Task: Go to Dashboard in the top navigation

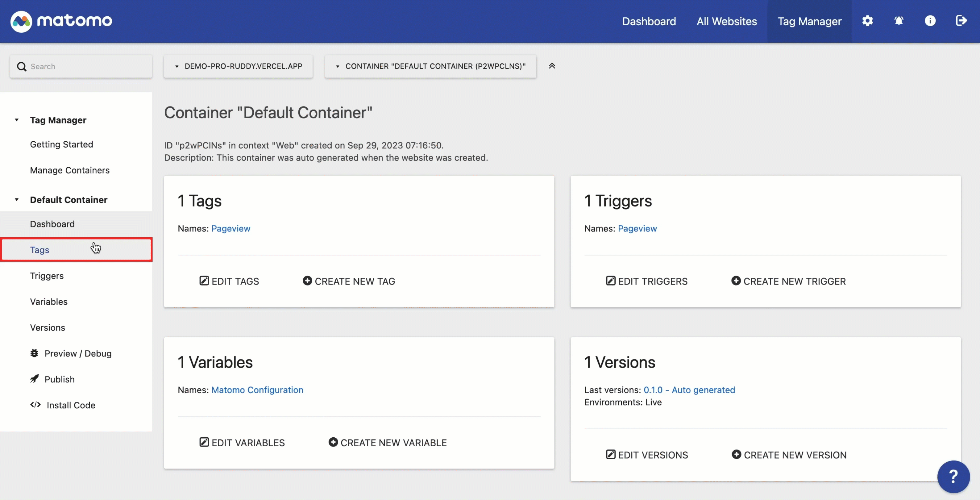Action: click(649, 21)
